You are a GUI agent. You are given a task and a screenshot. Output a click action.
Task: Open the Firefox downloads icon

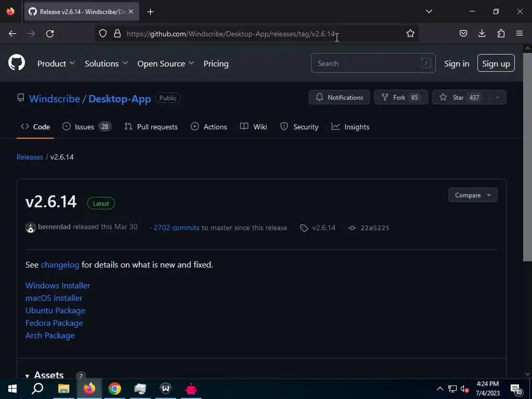coord(482,33)
